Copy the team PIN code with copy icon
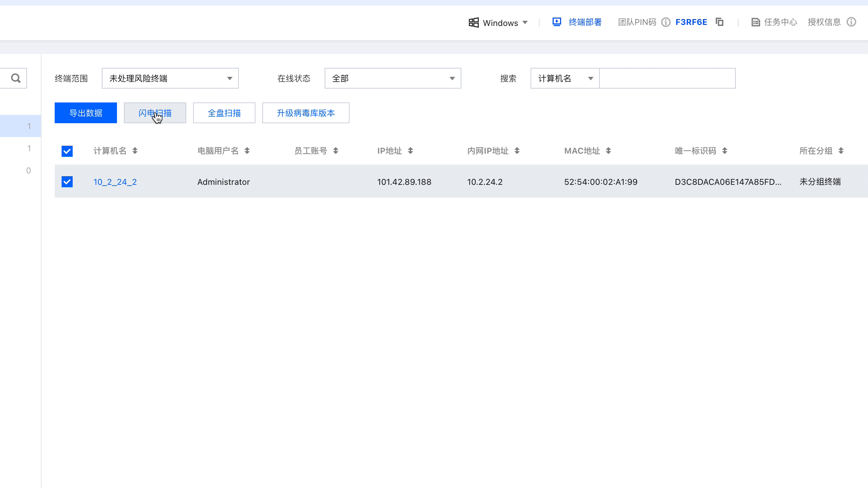868x488 pixels. click(x=720, y=22)
